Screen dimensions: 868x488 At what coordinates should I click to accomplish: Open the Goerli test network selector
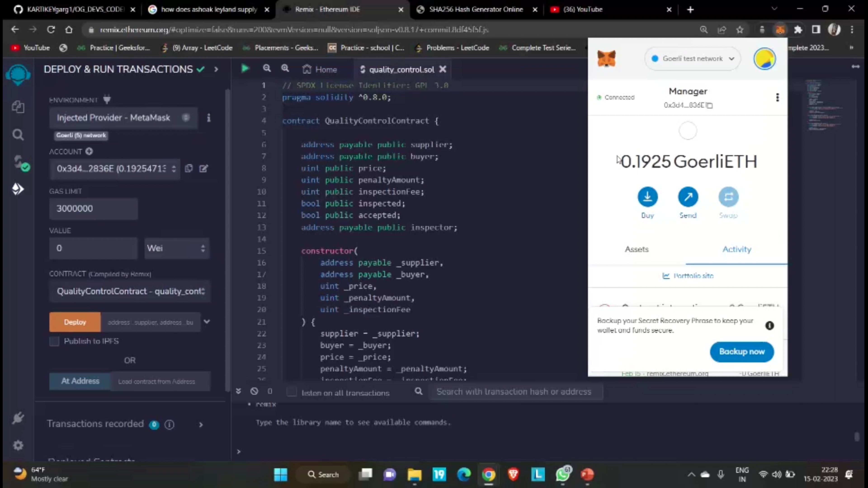[x=692, y=59]
